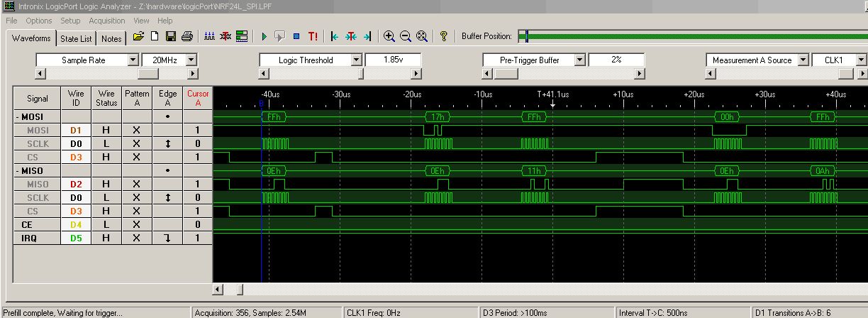The image size is (868, 318).
Task: Click the red T! trigger icon
Action: click(x=313, y=36)
